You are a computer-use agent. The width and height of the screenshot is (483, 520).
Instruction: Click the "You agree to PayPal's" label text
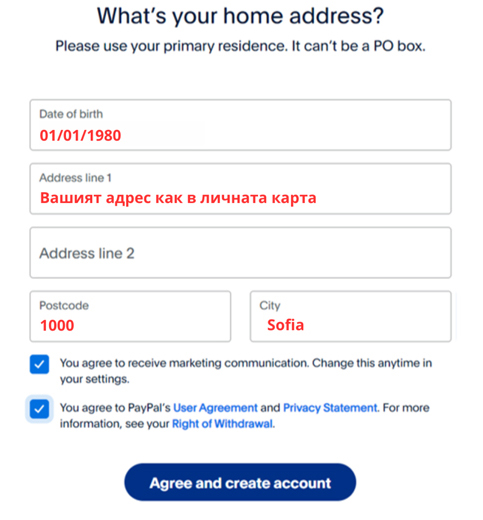[115, 408]
